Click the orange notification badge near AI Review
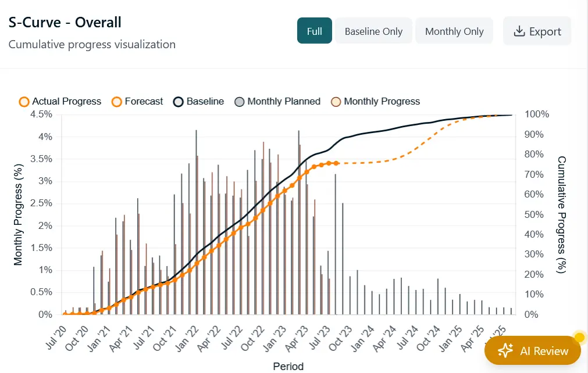588x373 pixels. 579,337
